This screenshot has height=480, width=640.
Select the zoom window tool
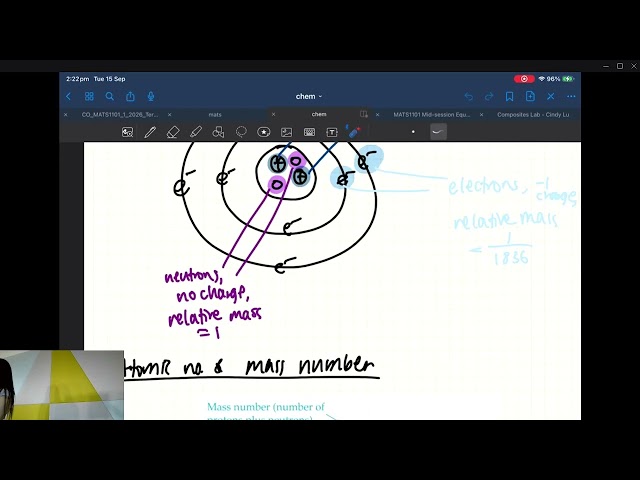(127, 132)
